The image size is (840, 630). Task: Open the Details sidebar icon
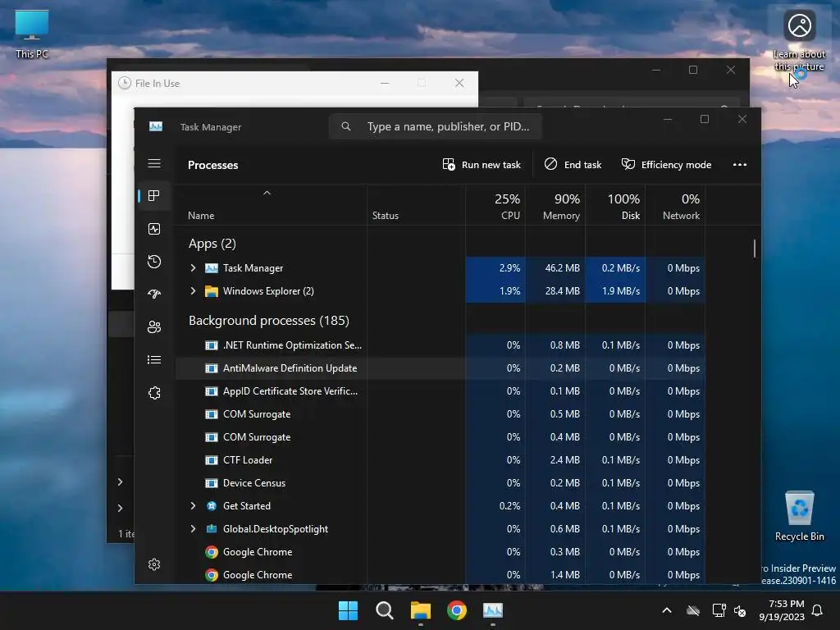coord(154,359)
